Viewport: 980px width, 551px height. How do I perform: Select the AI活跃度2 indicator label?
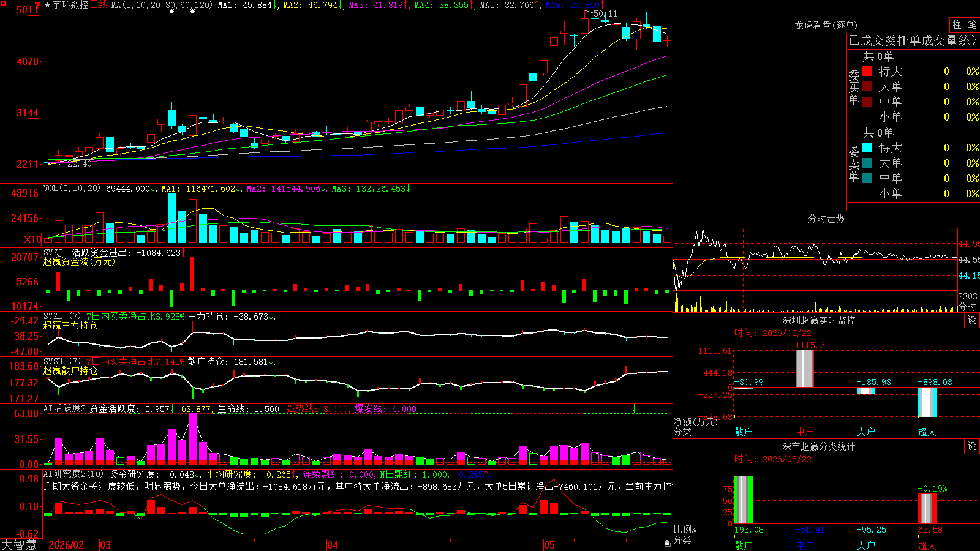[x=64, y=408]
